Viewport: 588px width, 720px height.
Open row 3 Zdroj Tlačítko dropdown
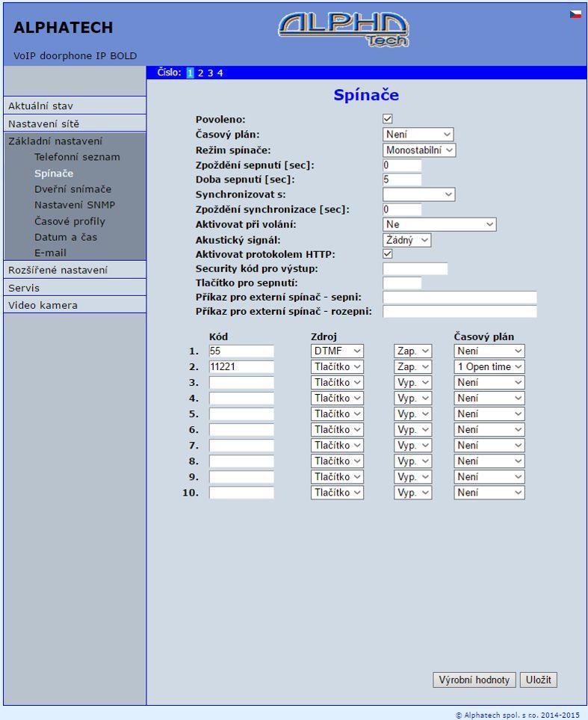point(337,383)
